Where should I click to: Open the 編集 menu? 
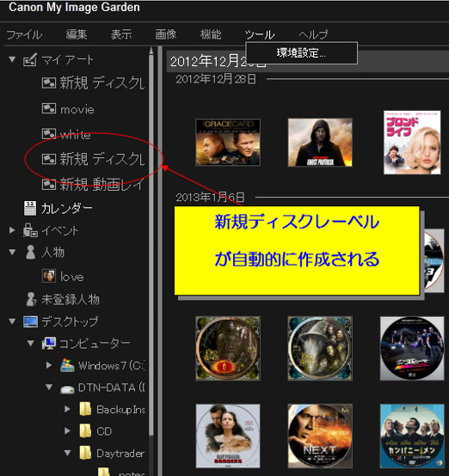(77, 34)
